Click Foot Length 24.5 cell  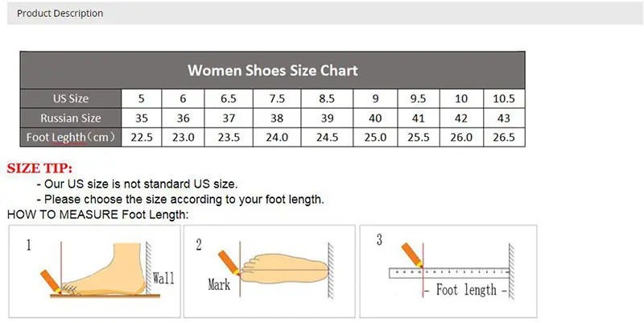pyautogui.click(x=326, y=138)
